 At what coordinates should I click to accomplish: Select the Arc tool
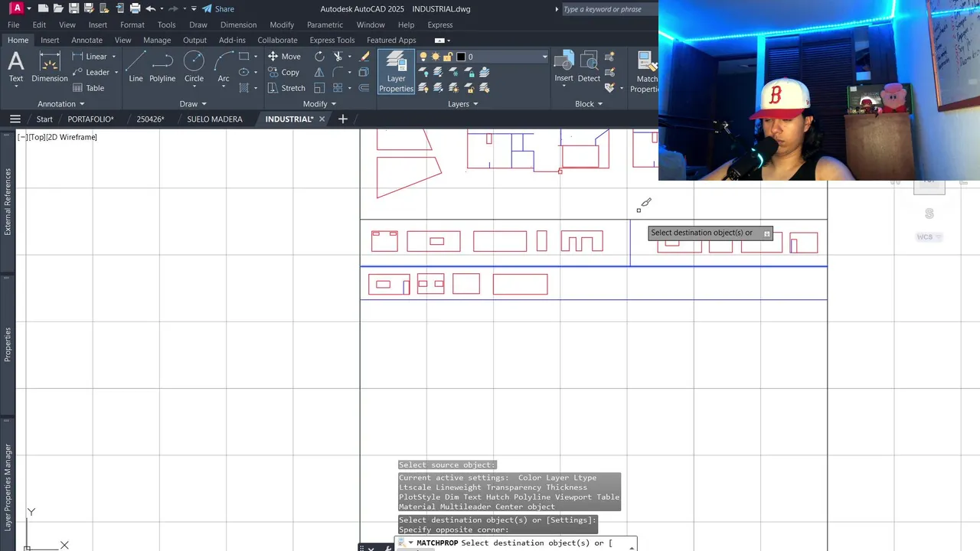coord(224,67)
